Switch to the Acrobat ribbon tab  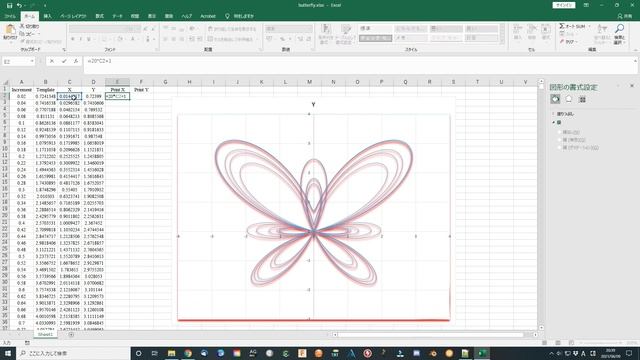click(208, 16)
